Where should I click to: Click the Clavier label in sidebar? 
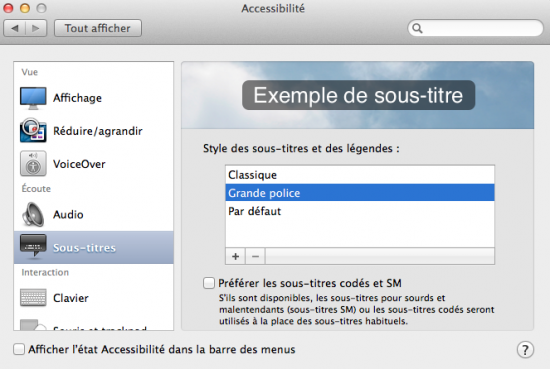(x=71, y=298)
